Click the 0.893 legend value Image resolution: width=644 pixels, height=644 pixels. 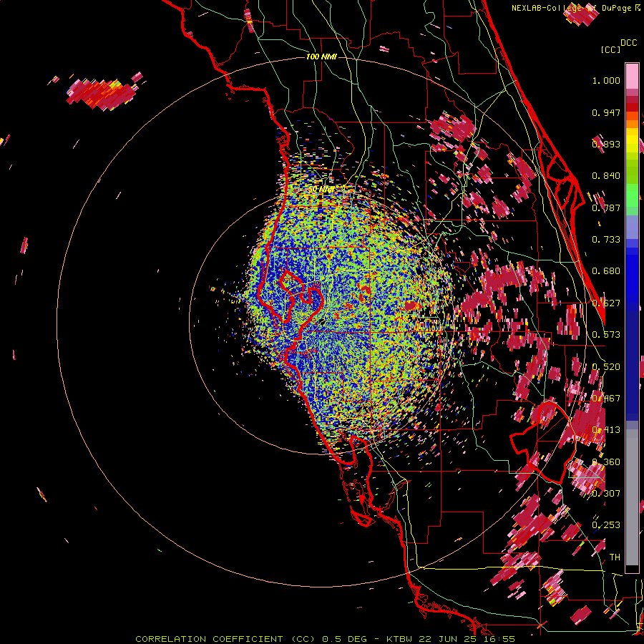pyautogui.click(x=606, y=144)
